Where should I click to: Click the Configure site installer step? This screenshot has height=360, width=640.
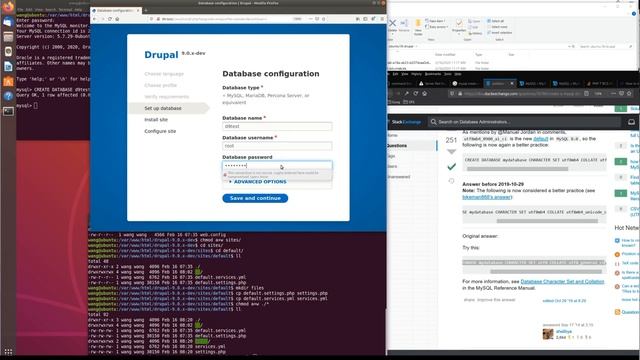click(160, 131)
